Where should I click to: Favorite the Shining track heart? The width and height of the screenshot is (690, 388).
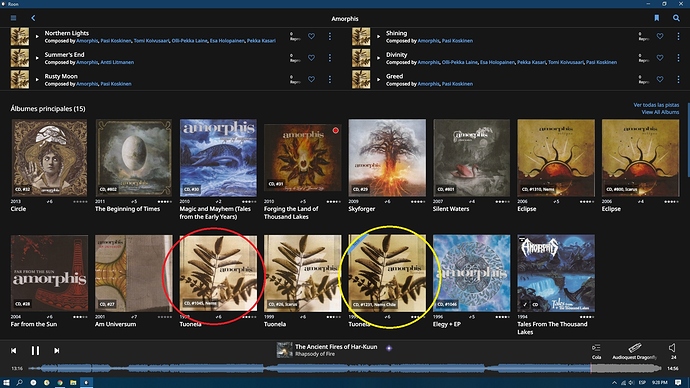pos(660,36)
